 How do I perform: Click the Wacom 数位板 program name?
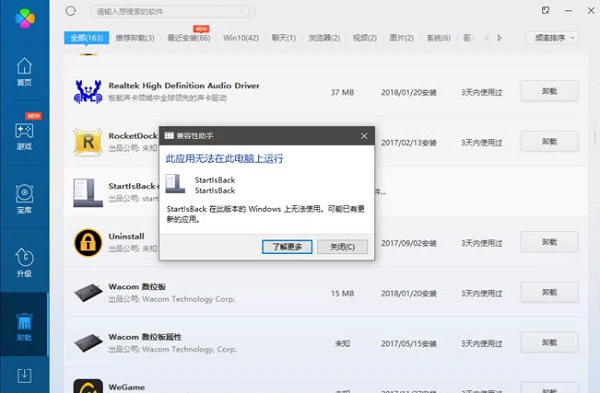pyautogui.click(x=137, y=287)
